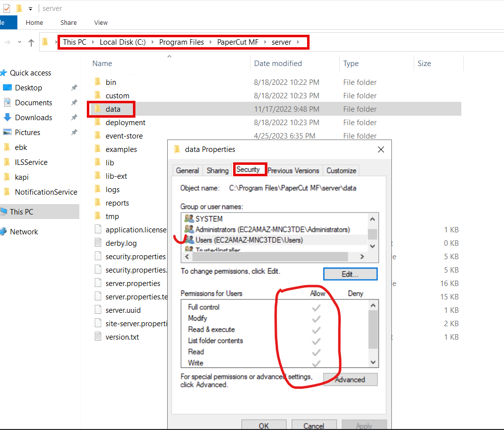Select the Pictures icon in sidebar
The image size is (504, 430).
(x=7, y=133)
